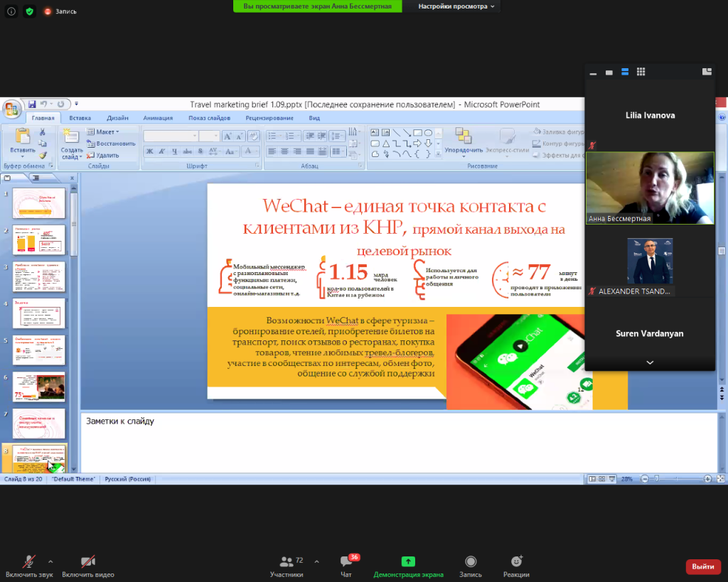Switch video panel to grid view
Viewport: 728px width, 582px height.
point(641,72)
